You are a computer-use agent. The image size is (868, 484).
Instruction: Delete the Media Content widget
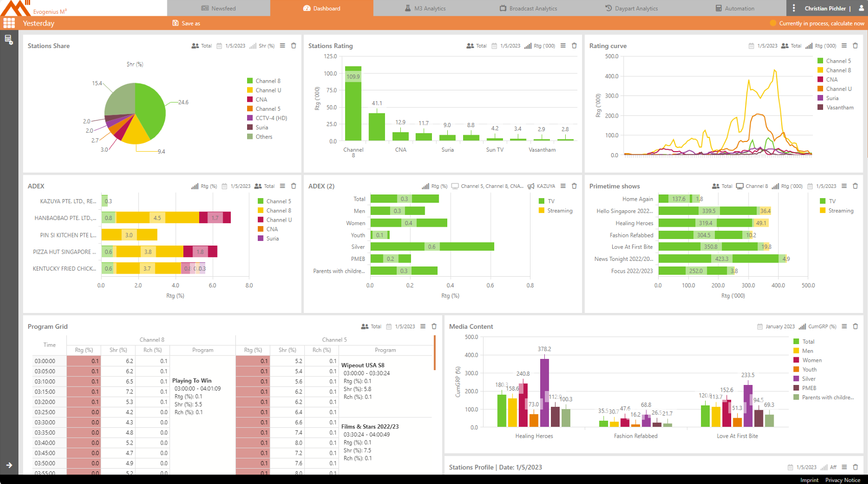click(855, 326)
